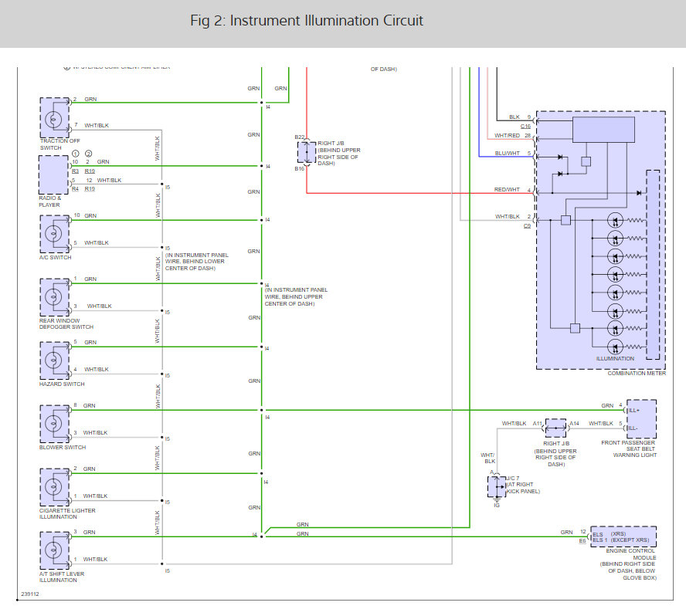This screenshot has height=616, width=686.
Task: Click the 'BEHIND LOWER CENTER OF DASH' note
Action: click(196, 262)
